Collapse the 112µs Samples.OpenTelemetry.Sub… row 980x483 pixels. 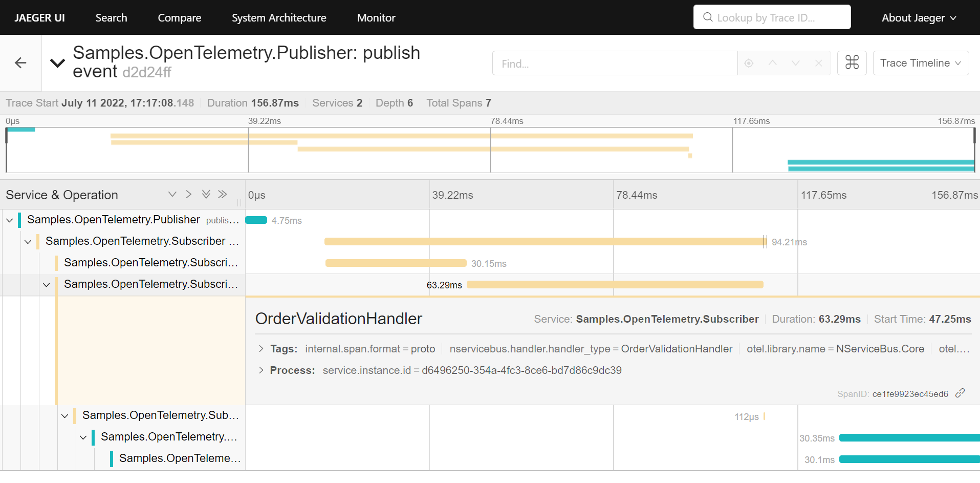pos(65,416)
